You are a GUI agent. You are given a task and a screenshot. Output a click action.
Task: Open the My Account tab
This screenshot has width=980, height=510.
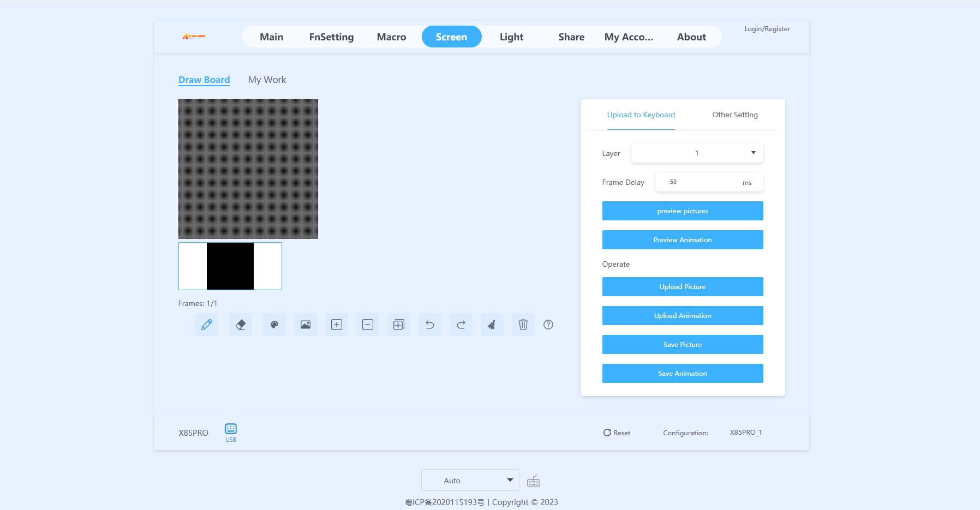(x=629, y=37)
